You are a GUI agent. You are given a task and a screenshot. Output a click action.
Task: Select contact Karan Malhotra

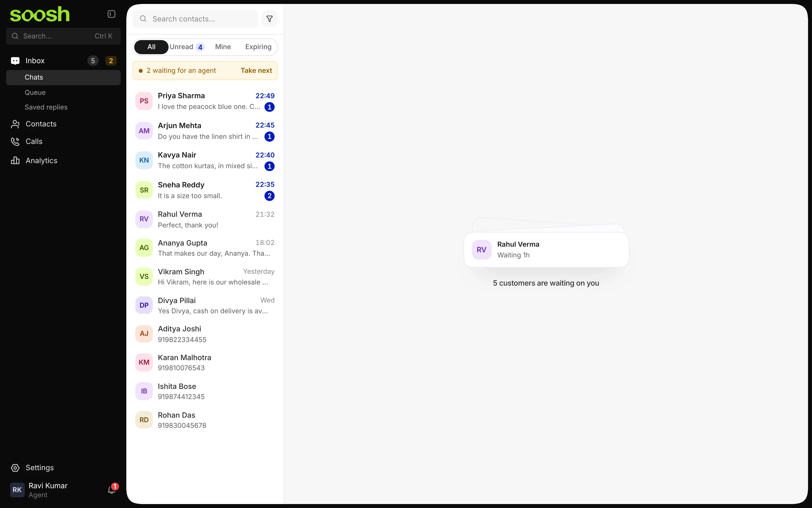205,363
